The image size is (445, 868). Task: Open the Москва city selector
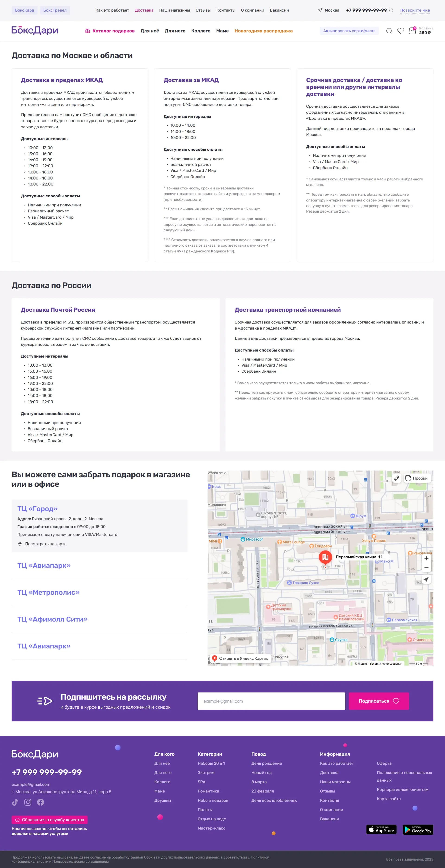(x=332, y=10)
